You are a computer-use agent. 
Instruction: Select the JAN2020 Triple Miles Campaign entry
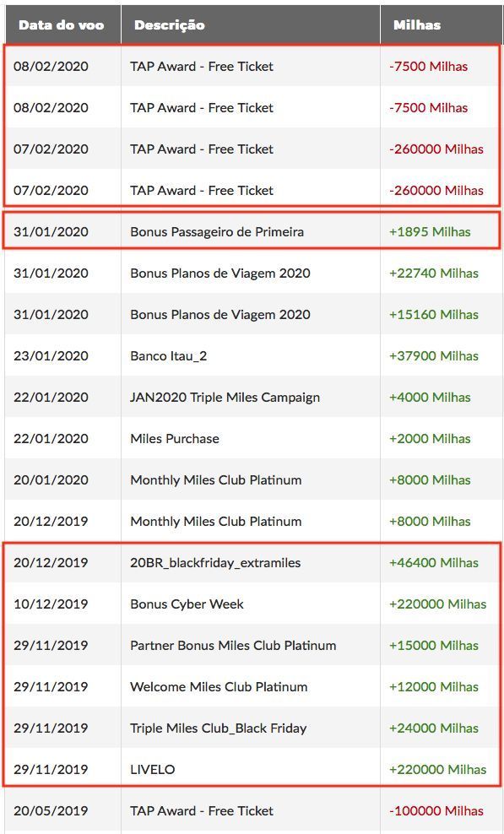(x=252, y=398)
